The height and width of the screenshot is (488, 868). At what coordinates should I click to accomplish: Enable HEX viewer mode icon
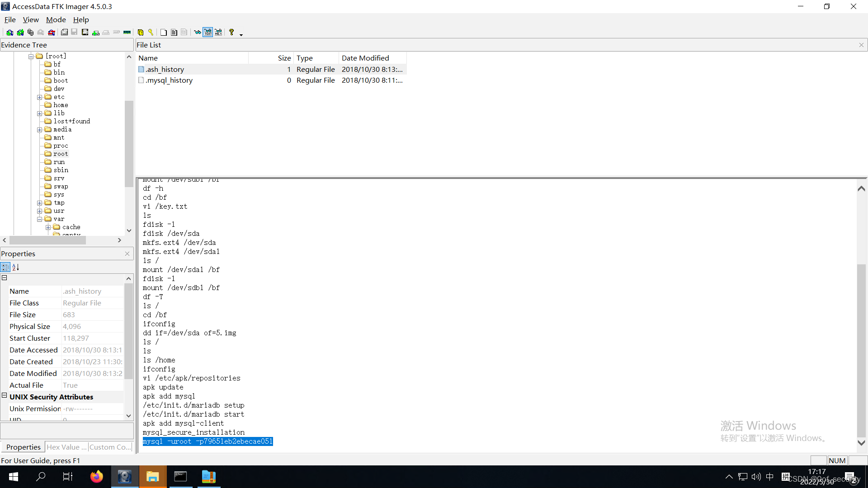tap(218, 33)
